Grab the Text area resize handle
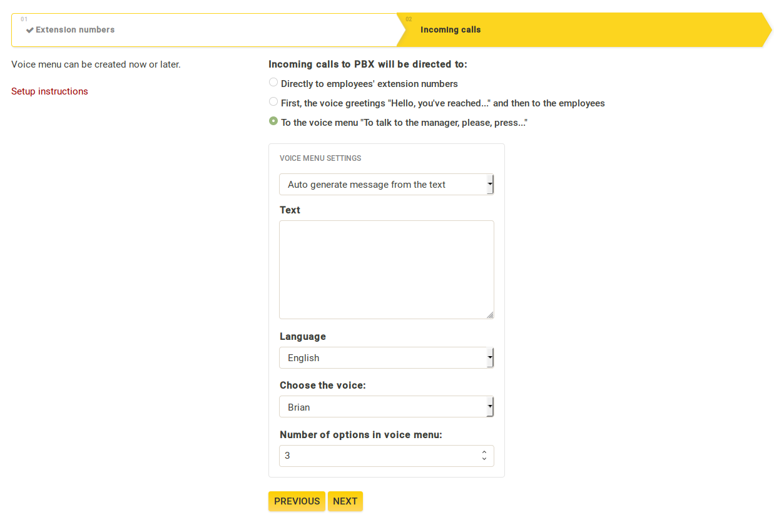 (x=490, y=315)
